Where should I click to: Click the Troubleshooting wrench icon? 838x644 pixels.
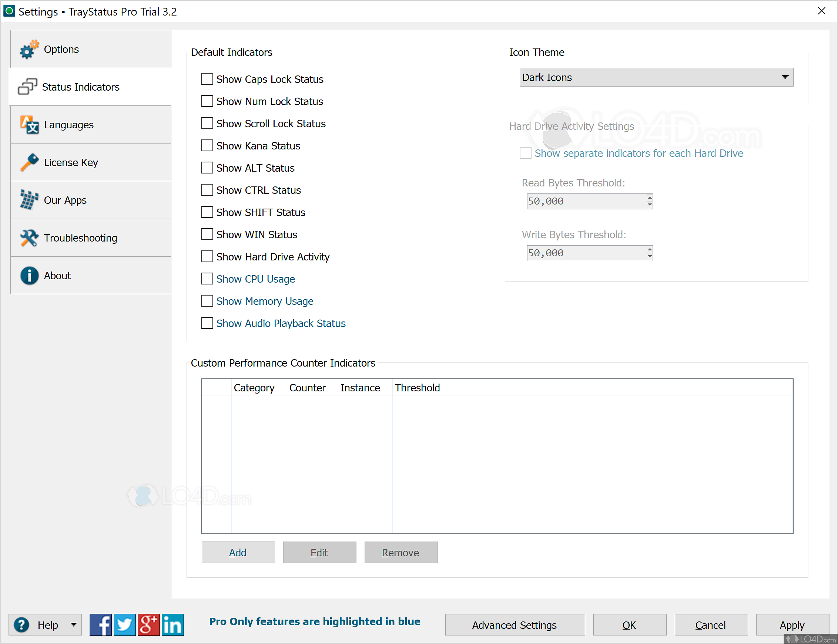[x=29, y=238]
